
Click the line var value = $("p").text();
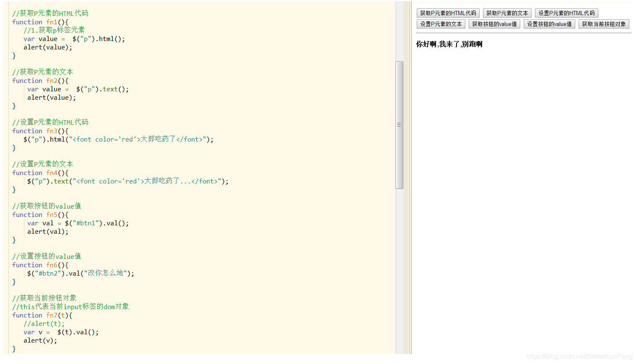pyautogui.click(x=78, y=89)
